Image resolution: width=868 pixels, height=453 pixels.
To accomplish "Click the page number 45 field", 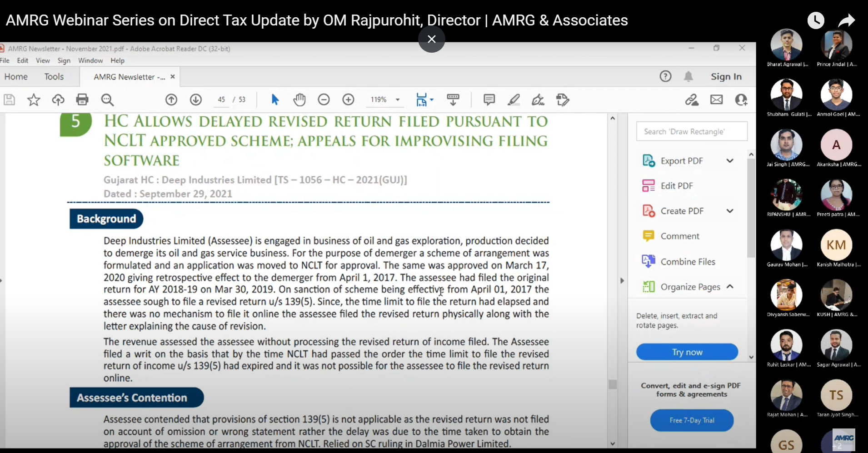I will point(221,100).
